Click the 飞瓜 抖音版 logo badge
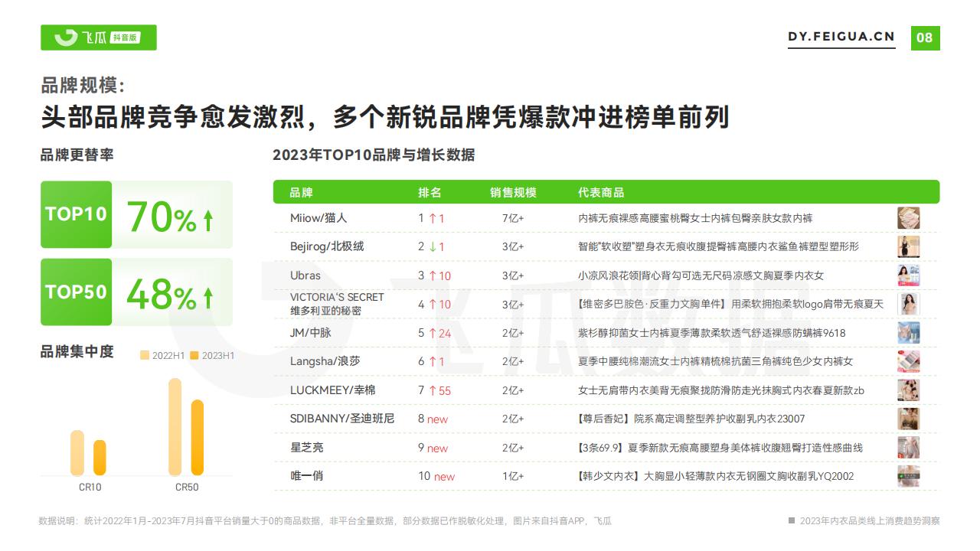Screen dimensions: 980x551 (98, 37)
